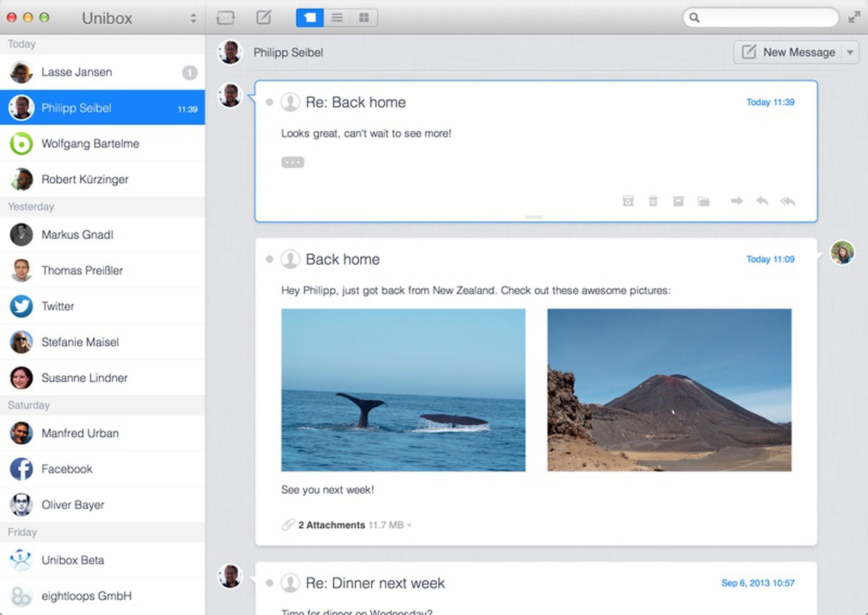Click the compose icon in the top toolbar
The height and width of the screenshot is (615, 868).
(264, 17)
